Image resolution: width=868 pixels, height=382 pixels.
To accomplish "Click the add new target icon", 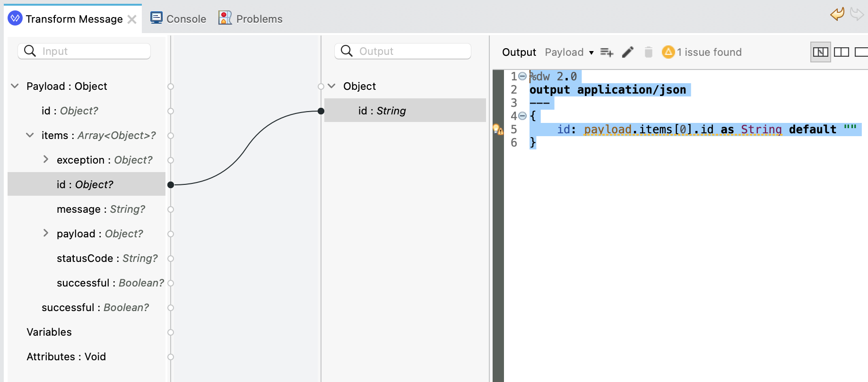I will (607, 52).
